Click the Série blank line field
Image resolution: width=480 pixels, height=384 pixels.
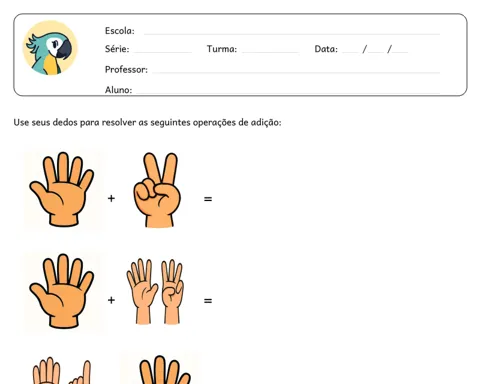163,52
